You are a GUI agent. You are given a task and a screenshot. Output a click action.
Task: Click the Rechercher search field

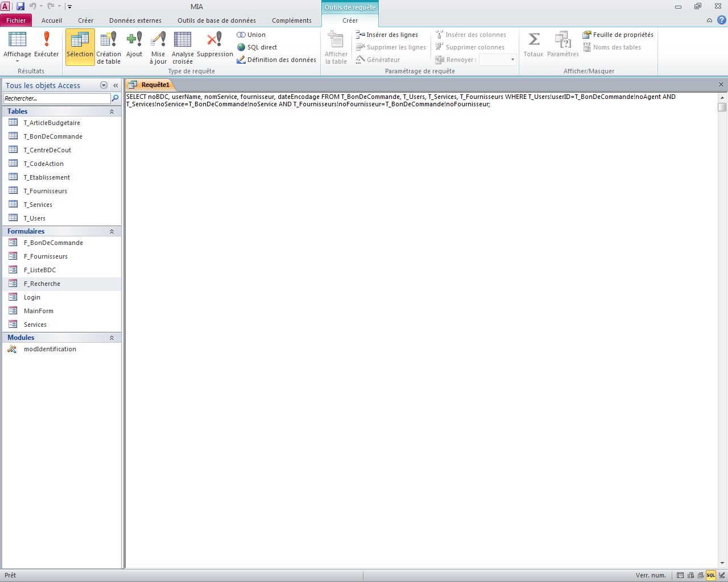point(57,98)
